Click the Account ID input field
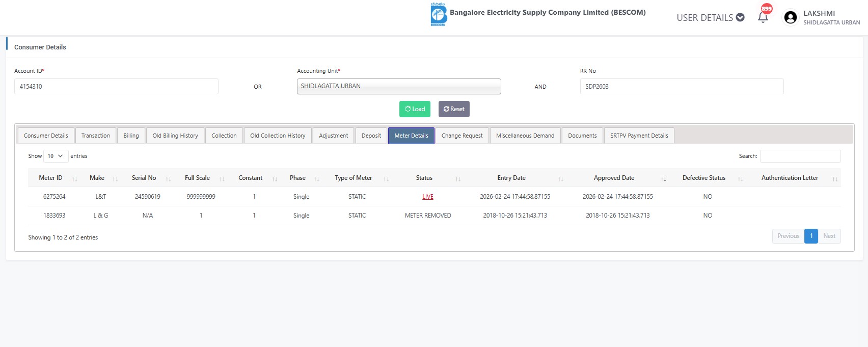This screenshot has height=347, width=868. [116, 87]
